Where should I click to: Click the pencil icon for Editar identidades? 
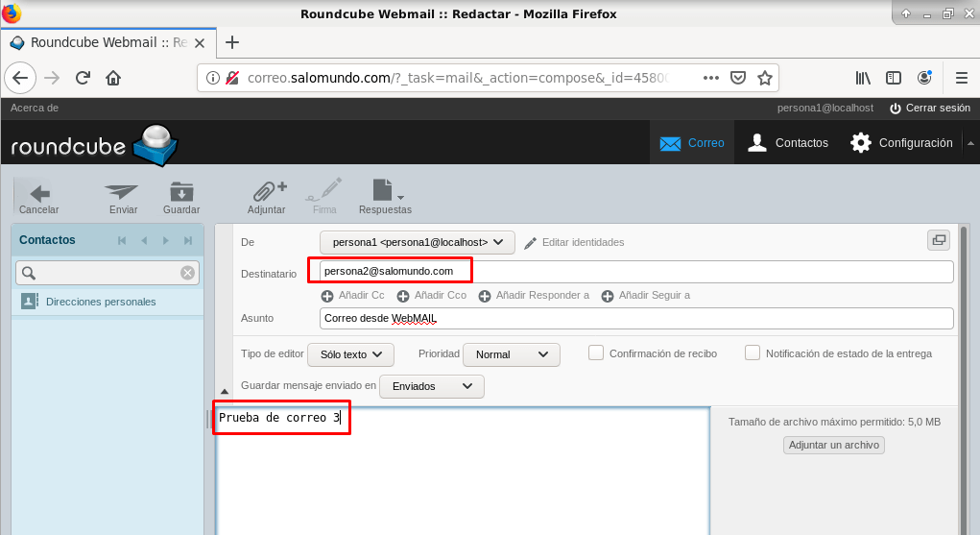530,243
